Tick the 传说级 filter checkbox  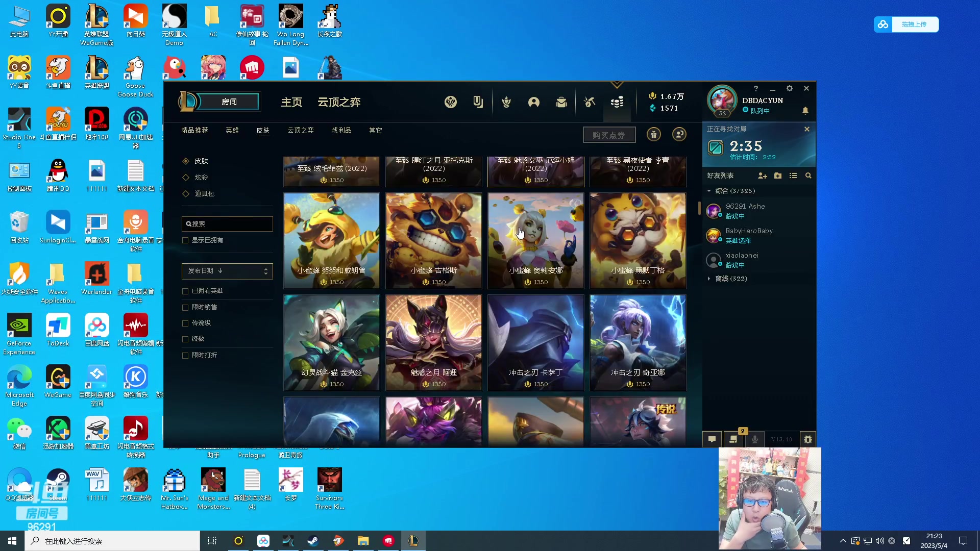pos(185,323)
